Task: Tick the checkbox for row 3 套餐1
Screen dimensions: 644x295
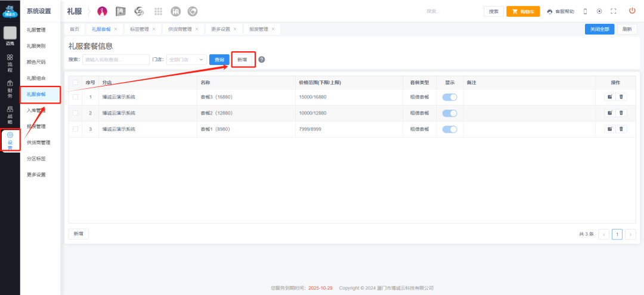Action: [x=76, y=129]
